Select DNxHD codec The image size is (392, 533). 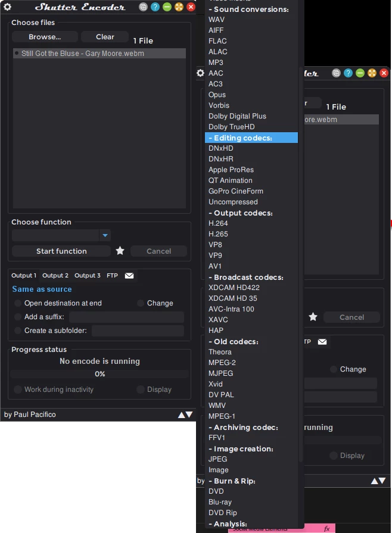[221, 148]
